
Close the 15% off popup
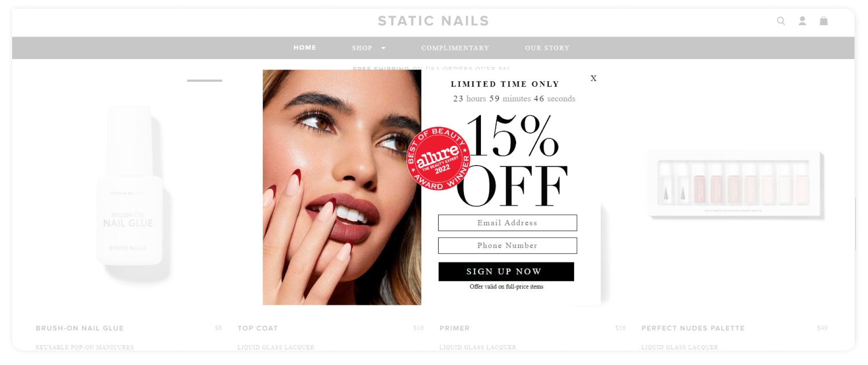pos(593,78)
